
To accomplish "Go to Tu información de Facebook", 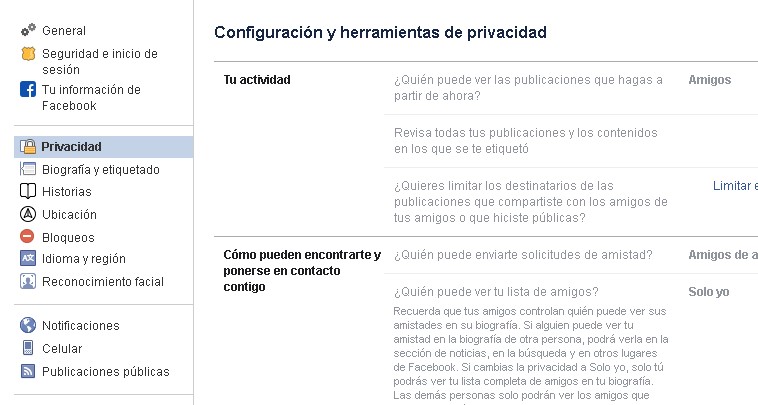I will pyautogui.click(x=91, y=97).
